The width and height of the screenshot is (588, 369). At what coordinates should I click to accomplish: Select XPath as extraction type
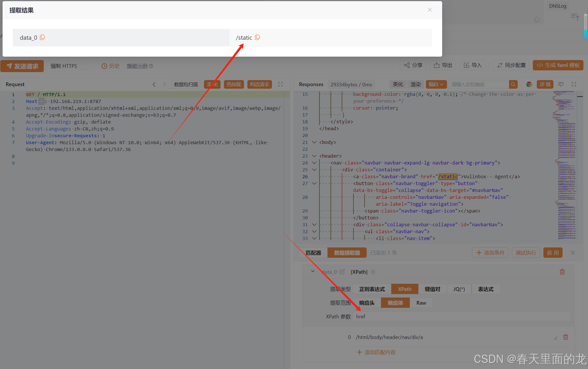coord(404,289)
